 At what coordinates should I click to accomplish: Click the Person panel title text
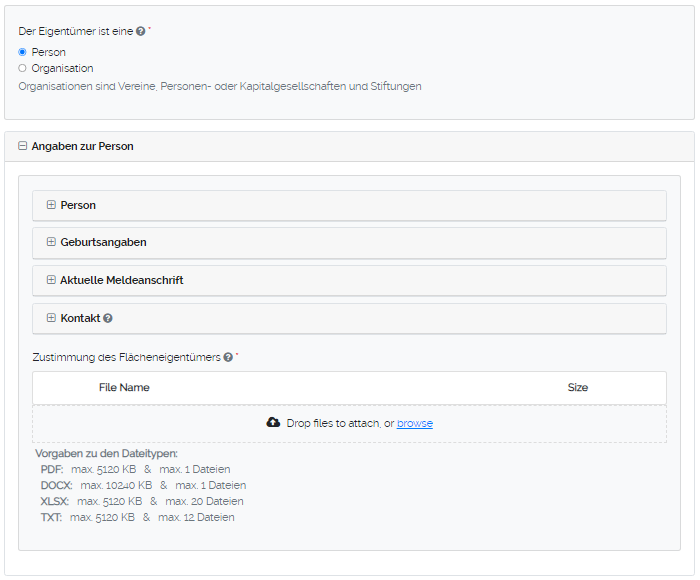(78, 205)
